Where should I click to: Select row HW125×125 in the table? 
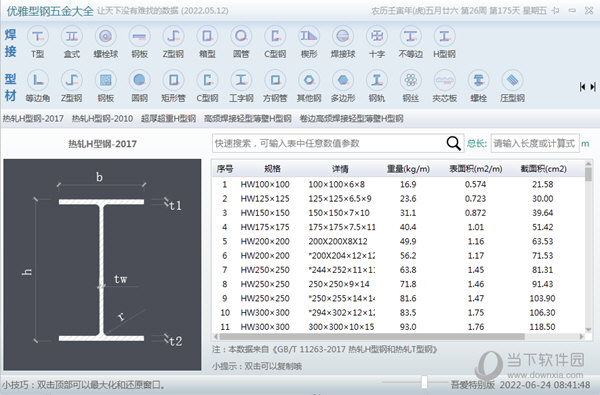point(398,199)
